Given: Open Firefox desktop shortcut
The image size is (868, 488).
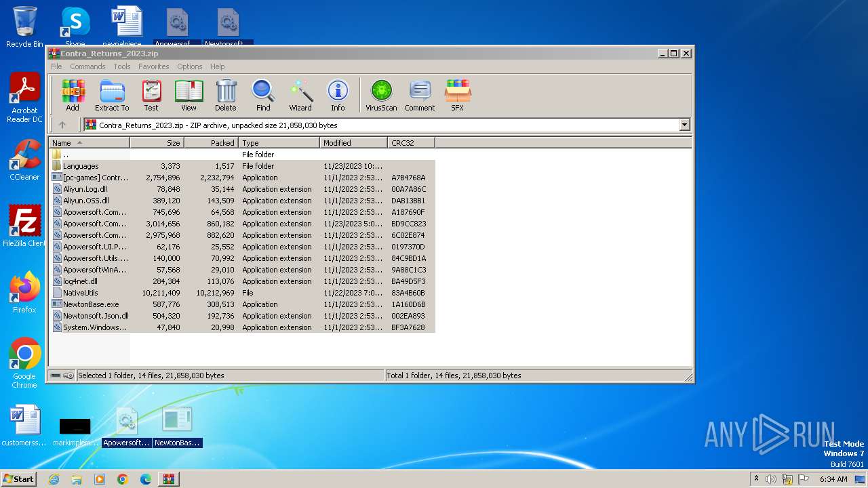Looking at the screenshot, I should coord(24,293).
